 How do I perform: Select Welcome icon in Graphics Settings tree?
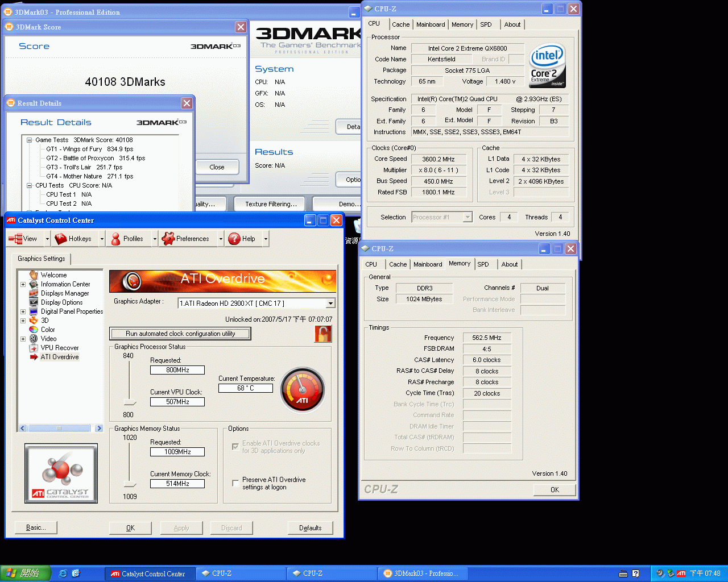click(34, 275)
